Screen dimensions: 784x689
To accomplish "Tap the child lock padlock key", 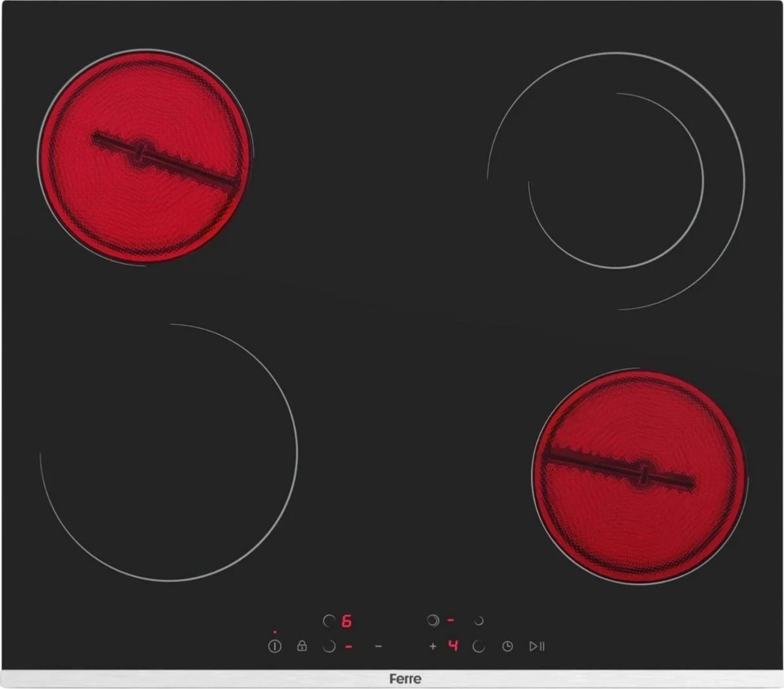I will 302,646.
